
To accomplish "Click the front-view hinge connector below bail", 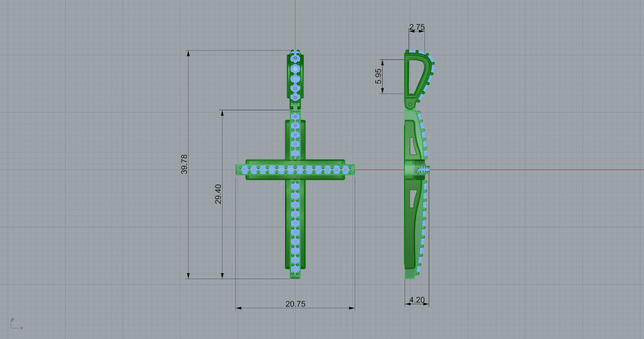I will pyautogui.click(x=295, y=105).
